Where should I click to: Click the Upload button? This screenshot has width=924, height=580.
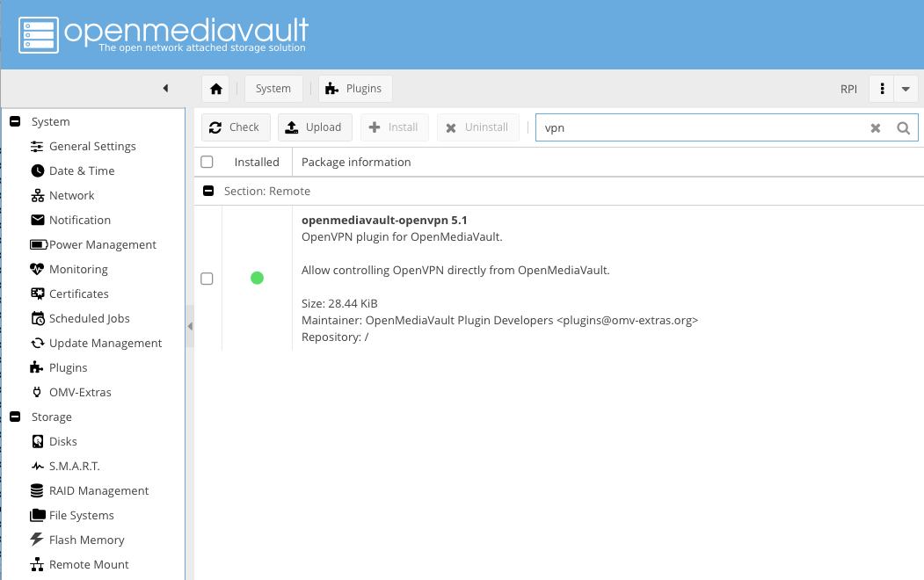tap(315, 127)
